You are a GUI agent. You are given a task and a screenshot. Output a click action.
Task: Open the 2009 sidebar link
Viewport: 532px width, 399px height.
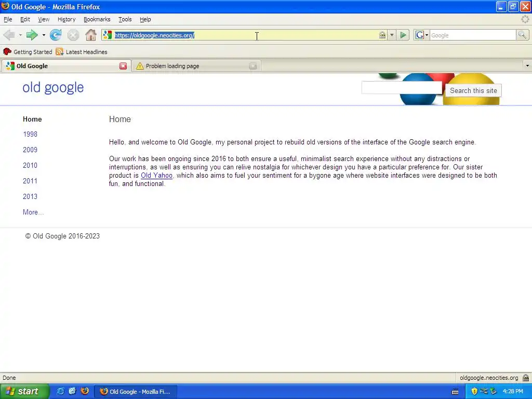30,150
